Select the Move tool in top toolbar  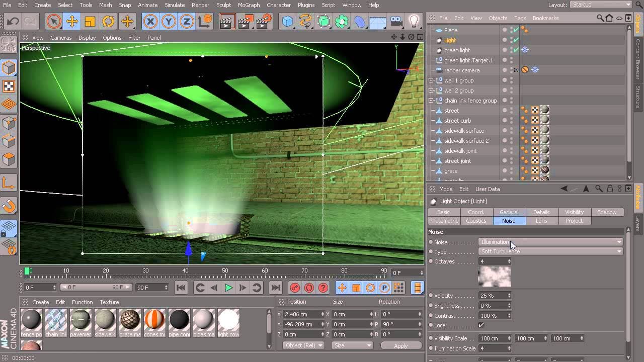(x=72, y=22)
